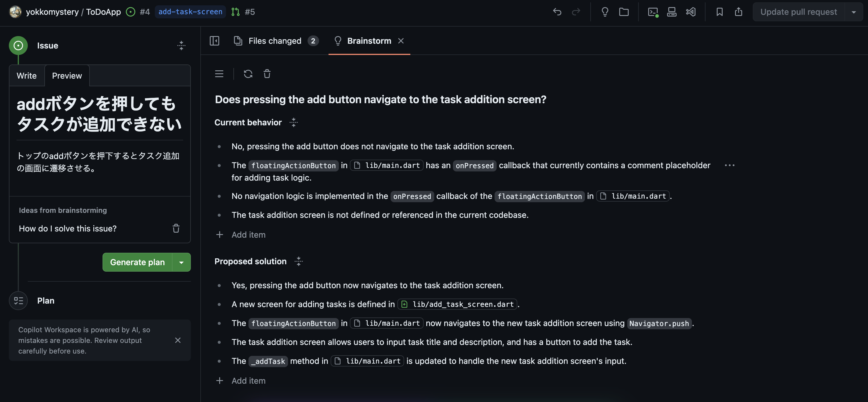This screenshot has width=868, height=402.
Task: Open the add-task-screen branch link
Action: tap(190, 12)
